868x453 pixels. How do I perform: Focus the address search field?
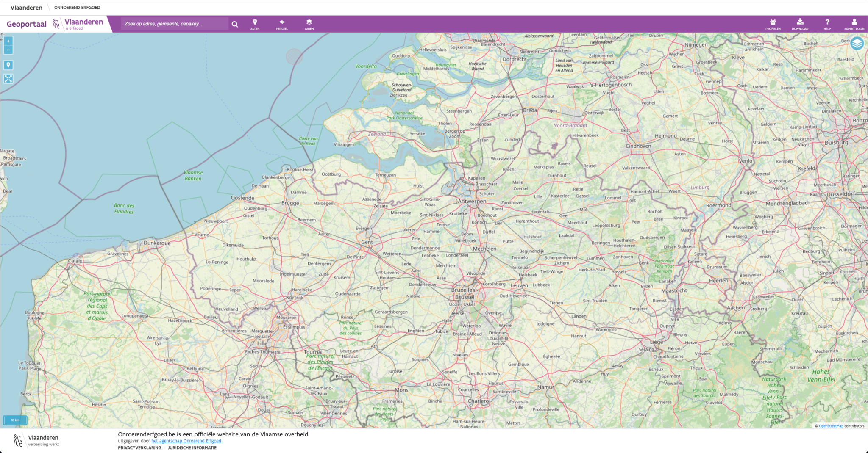175,24
